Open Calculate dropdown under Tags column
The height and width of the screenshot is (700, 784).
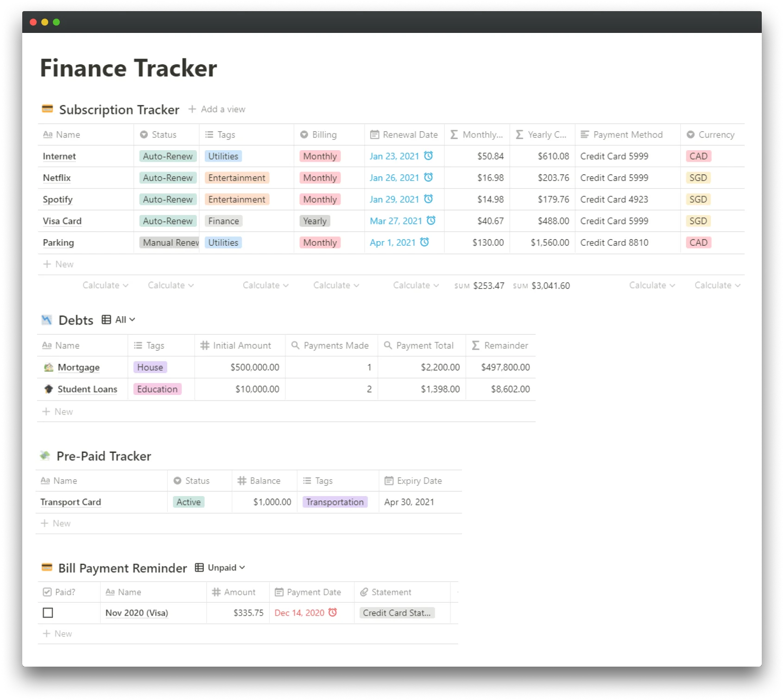266,285
